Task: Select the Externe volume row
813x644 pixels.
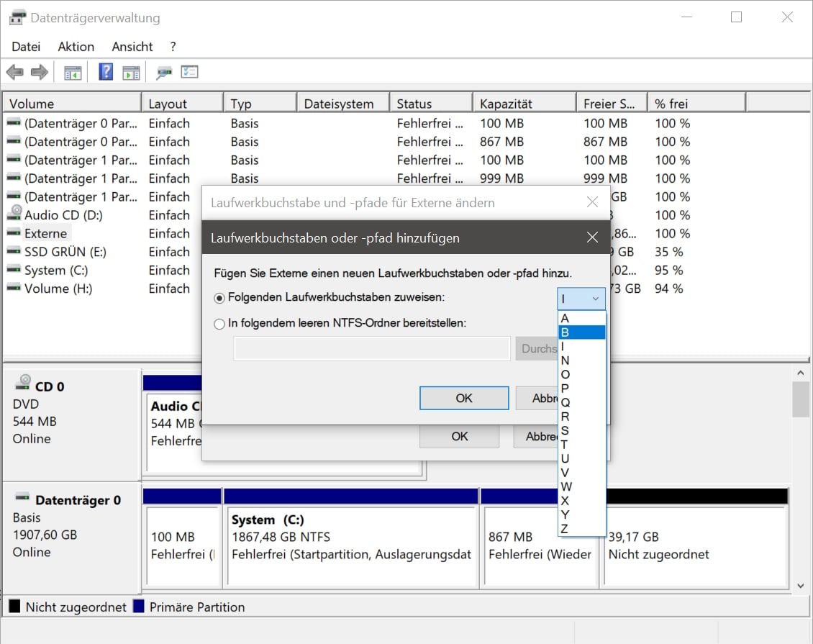Action: point(45,233)
